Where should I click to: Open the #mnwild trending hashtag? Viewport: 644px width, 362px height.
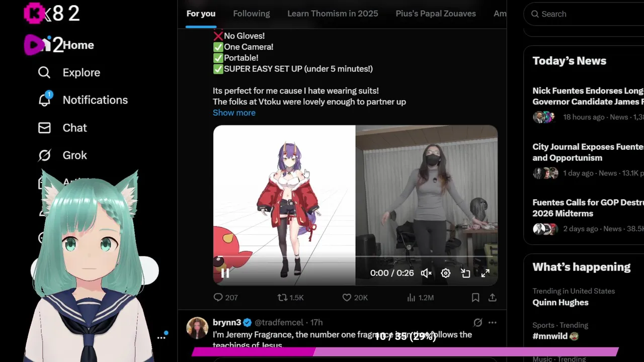pyautogui.click(x=555, y=336)
